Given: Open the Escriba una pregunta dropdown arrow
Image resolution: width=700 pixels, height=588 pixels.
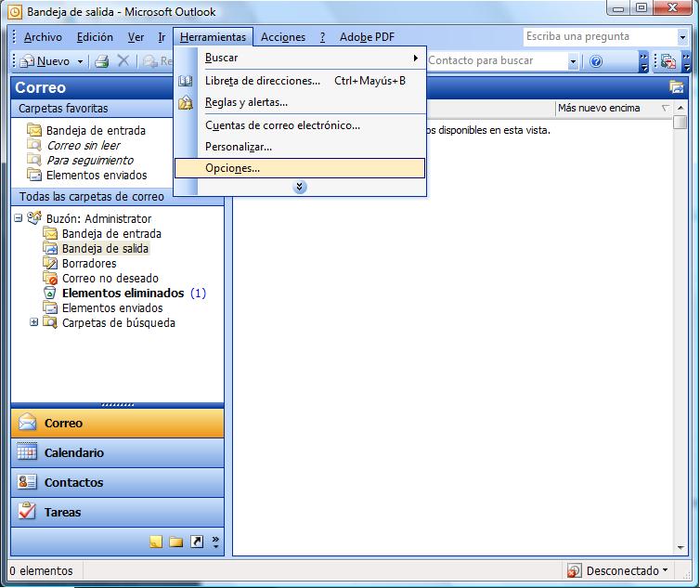Looking at the screenshot, I should [682, 37].
